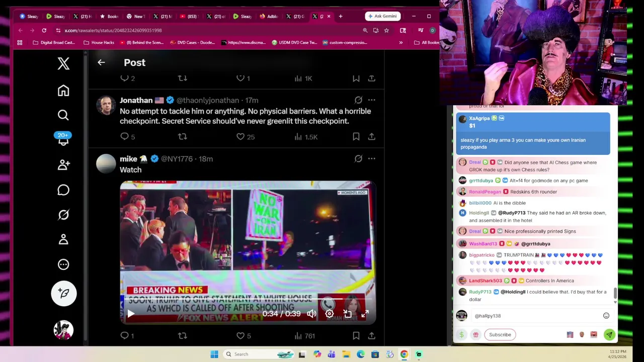Show more bookmarks chevron
This screenshot has height=362, width=644.
(x=400, y=43)
